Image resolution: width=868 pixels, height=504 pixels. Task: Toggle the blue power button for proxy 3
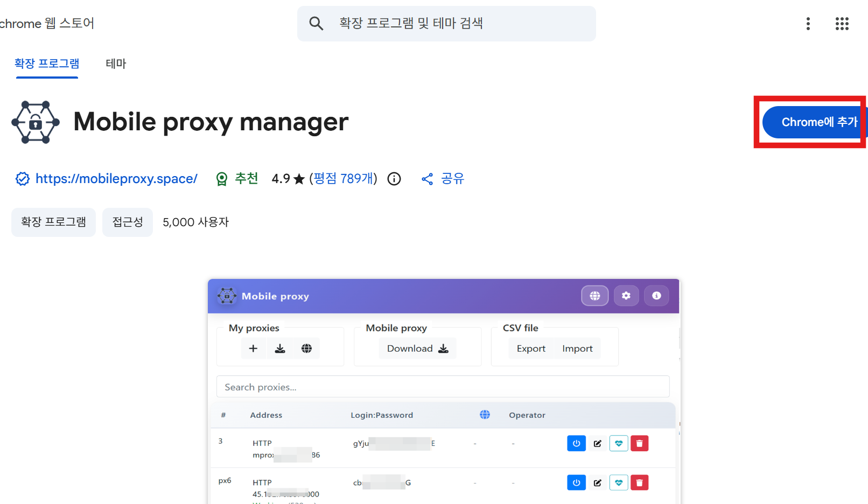pos(576,443)
